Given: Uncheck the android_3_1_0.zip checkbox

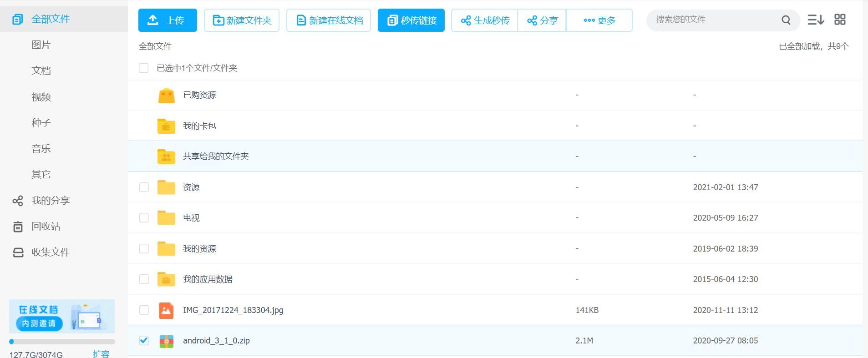Looking at the screenshot, I should pos(144,340).
